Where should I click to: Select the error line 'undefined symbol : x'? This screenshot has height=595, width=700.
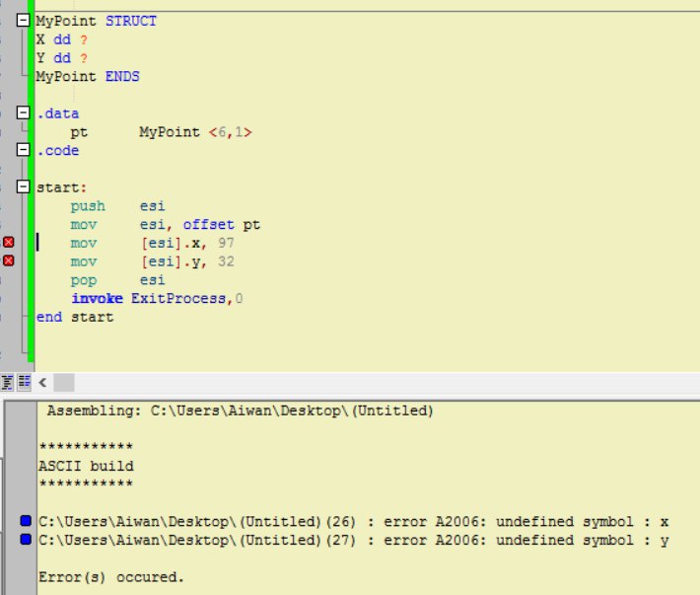(354, 521)
